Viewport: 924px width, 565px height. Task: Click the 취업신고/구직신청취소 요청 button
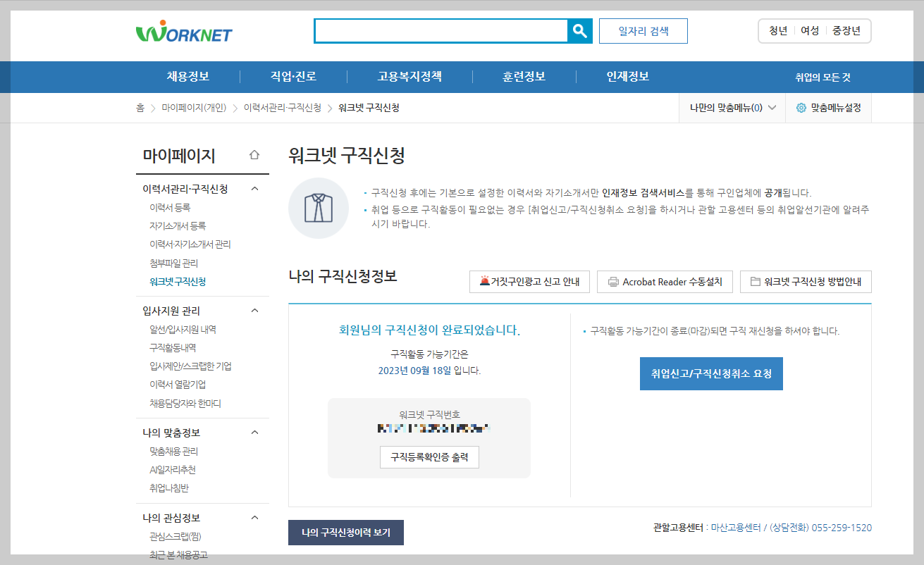tap(711, 373)
